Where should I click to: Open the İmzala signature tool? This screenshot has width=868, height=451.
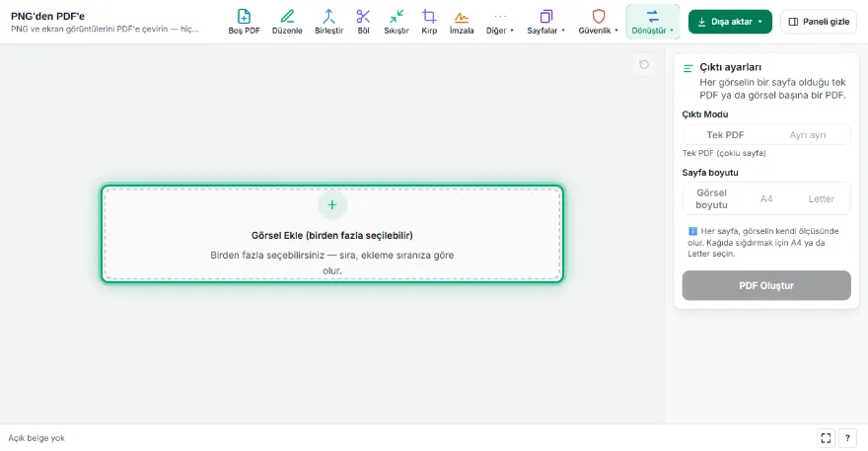tap(462, 22)
